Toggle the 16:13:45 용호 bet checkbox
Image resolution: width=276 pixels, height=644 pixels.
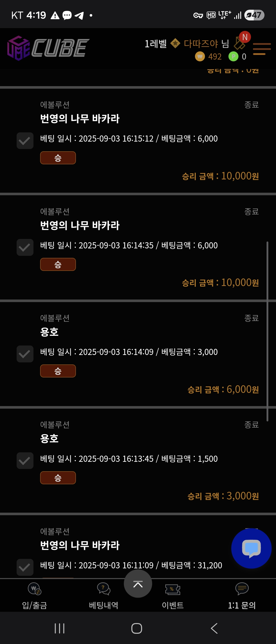click(25, 461)
